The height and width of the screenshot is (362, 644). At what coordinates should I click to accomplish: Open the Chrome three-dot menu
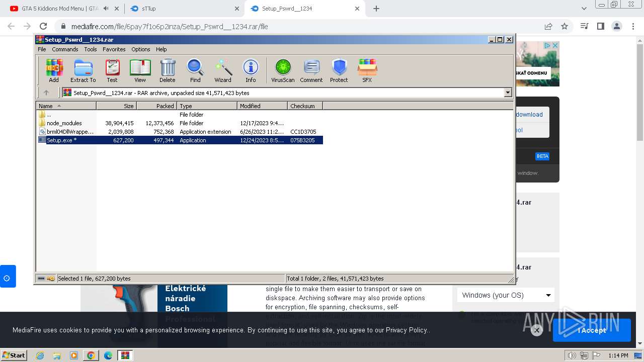pos(633,26)
